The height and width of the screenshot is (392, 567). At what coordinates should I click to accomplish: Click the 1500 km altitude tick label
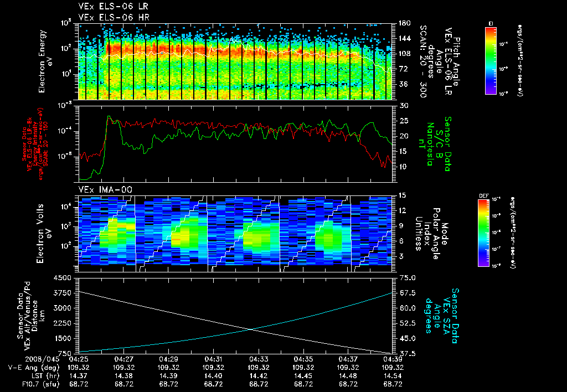(62, 338)
